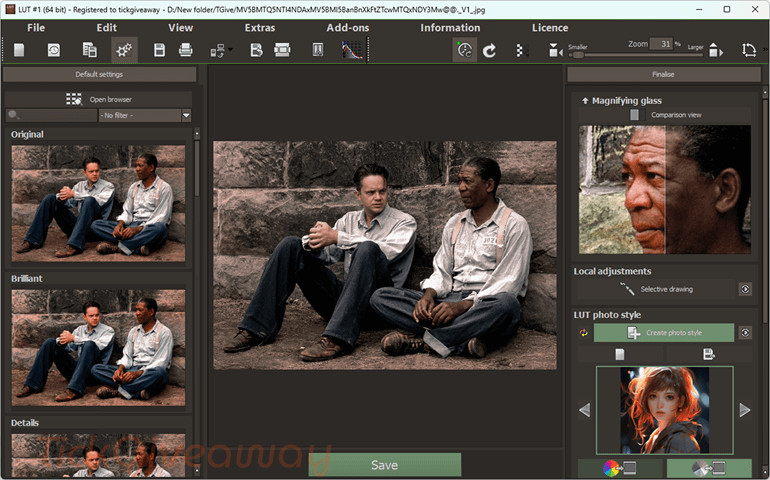
Task: Click the two-page book toolbar icon
Action: pyautogui.click(x=318, y=50)
